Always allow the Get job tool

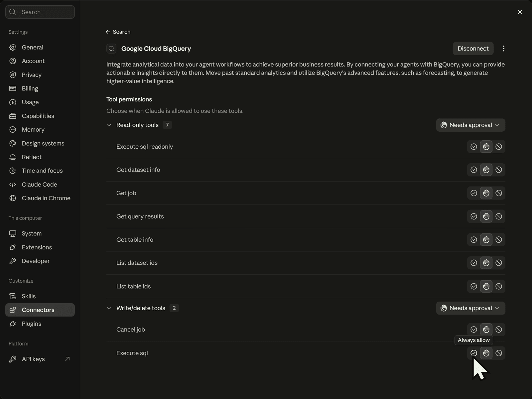coord(474,193)
